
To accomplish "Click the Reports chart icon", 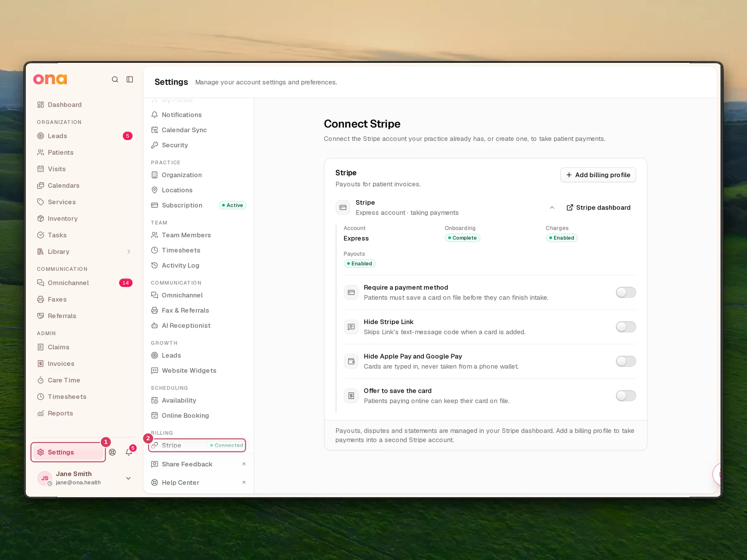I will [40, 414].
